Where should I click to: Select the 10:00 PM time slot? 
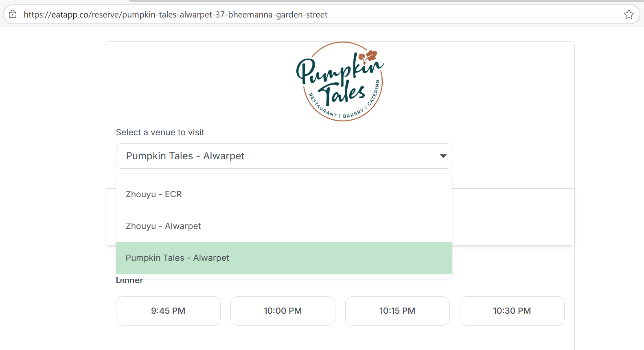[x=283, y=311]
